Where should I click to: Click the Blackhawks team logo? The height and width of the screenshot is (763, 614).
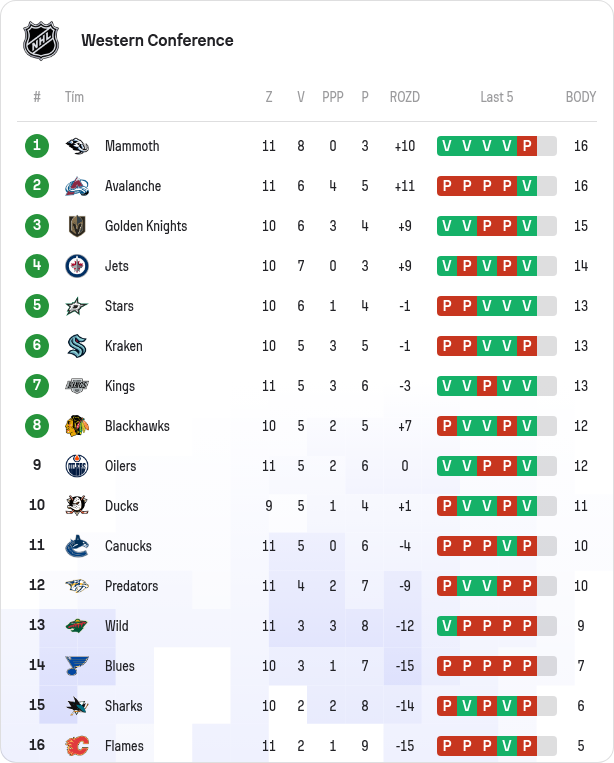[77, 426]
